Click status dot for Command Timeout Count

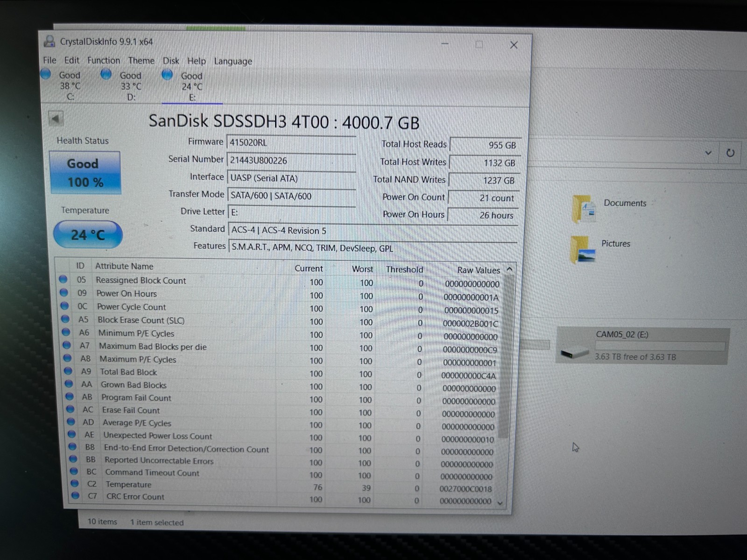click(74, 471)
